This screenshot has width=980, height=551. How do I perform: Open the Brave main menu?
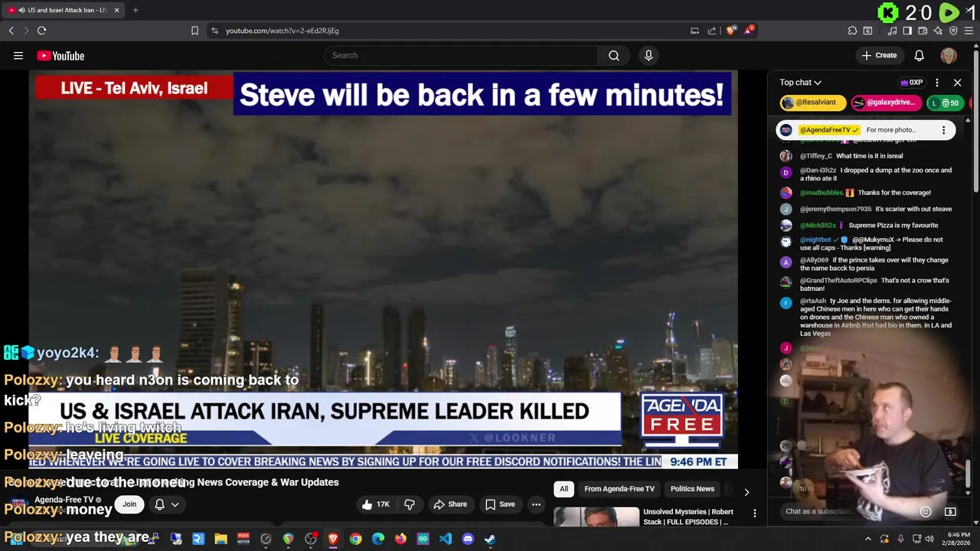pos(969,31)
